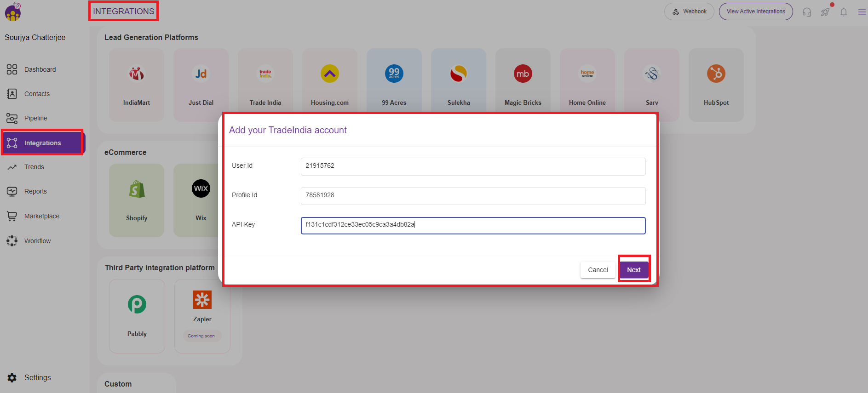Image resolution: width=868 pixels, height=393 pixels.
Task: Go to Contacts in the sidebar
Action: point(37,94)
